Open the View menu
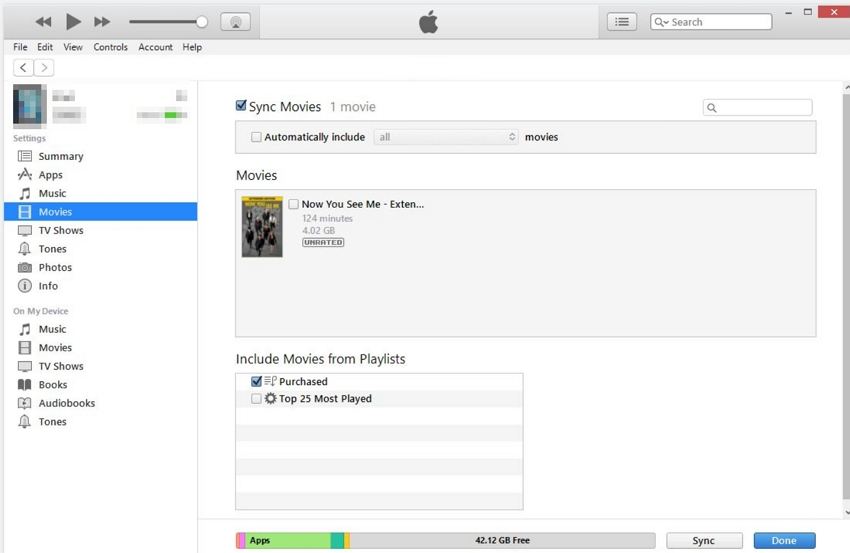This screenshot has width=850, height=553. coord(73,47)
